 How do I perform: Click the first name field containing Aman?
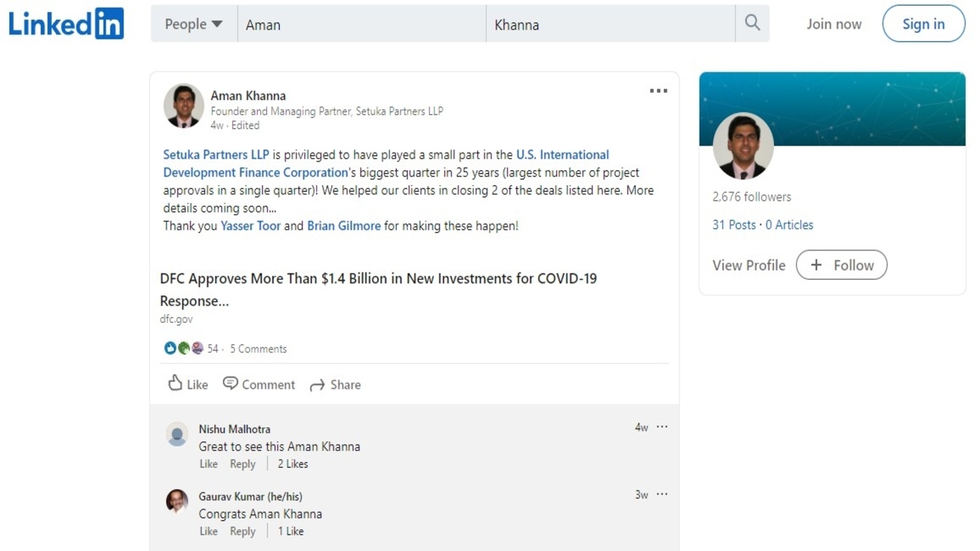[362, 24]
